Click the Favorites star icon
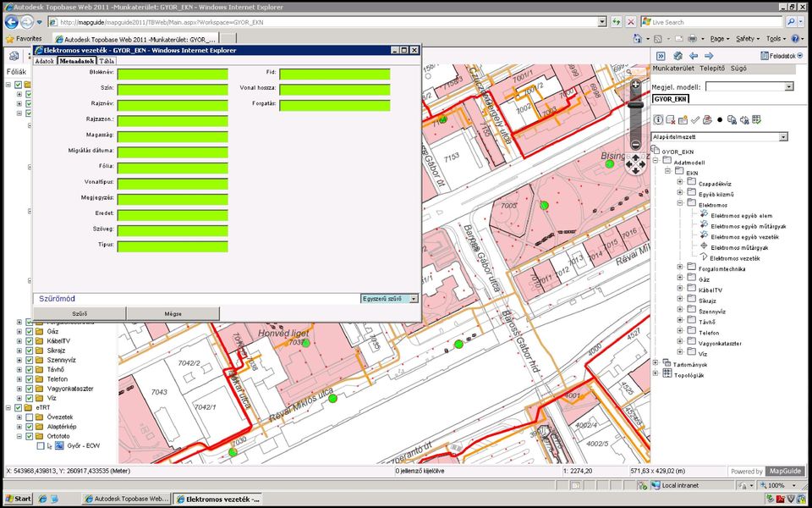Screen dimensions: 812x508 [9, 39]
